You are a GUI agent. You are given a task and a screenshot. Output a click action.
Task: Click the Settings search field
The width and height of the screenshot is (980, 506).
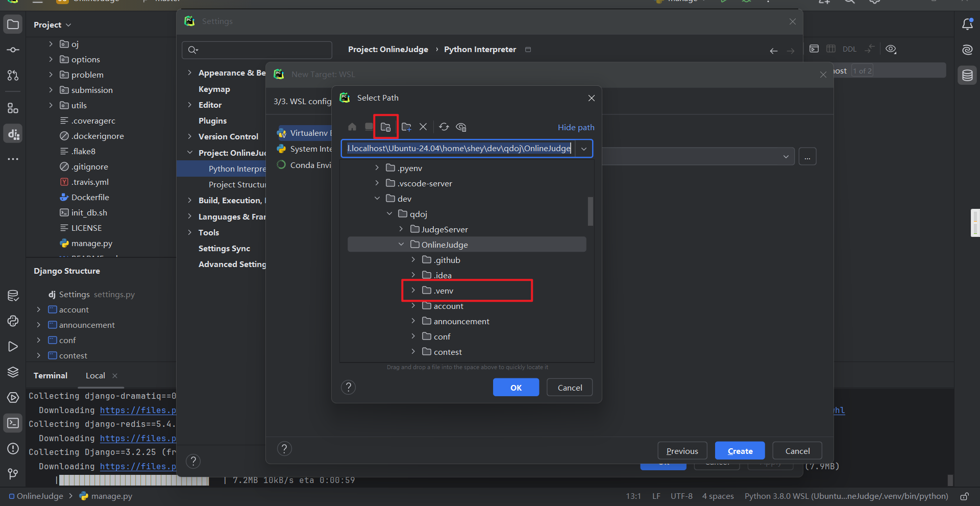[x=257, y=50]
